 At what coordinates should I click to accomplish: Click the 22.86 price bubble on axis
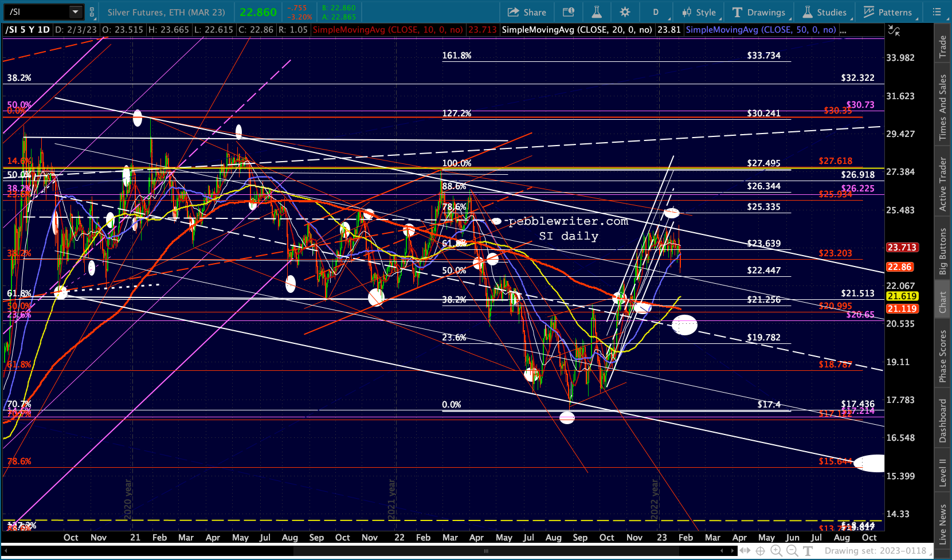[x=900, y=267]
